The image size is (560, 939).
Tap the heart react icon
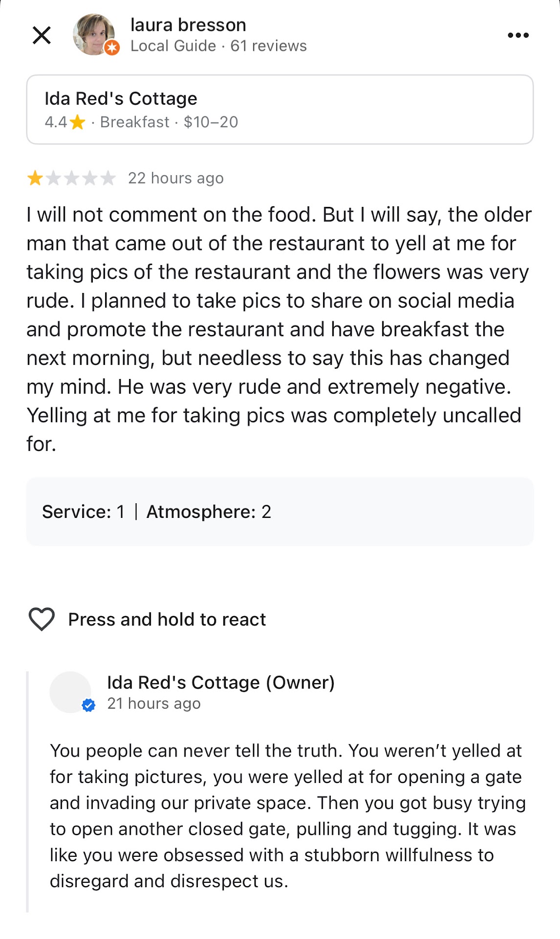42,619
